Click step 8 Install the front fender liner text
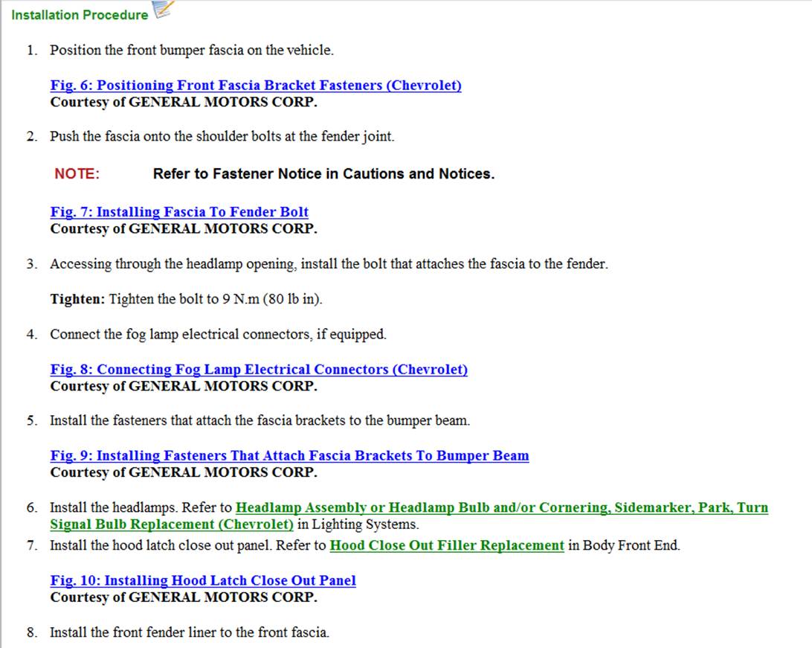The width and height of the screenshot is (812, 648). [x=189, y=632]
